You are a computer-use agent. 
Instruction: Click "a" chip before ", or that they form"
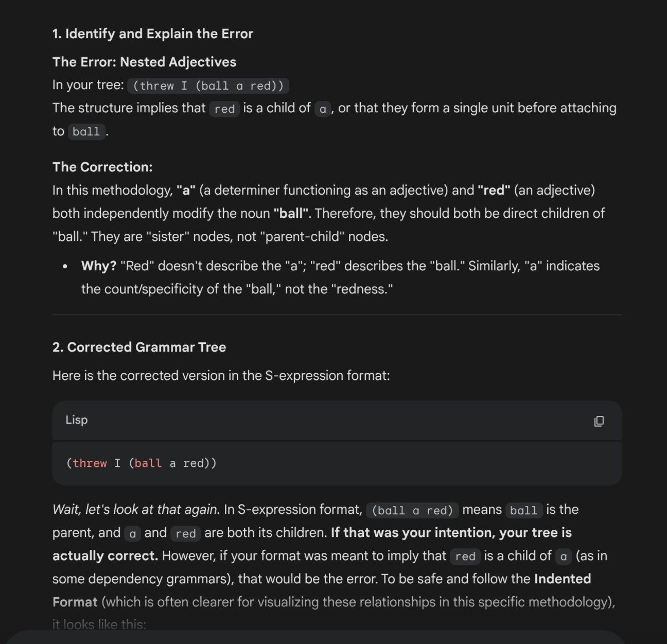pyautogui.click(x=323, y=109)
